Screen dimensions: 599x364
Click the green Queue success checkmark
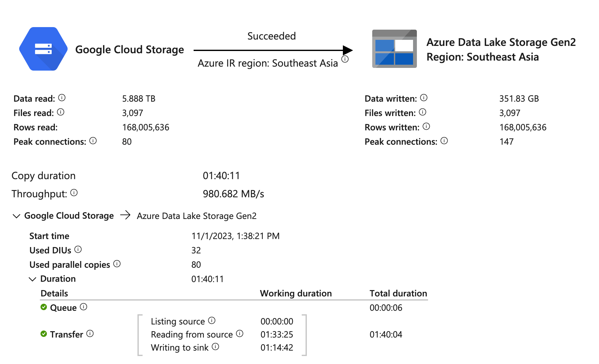[x=44, y=307]
